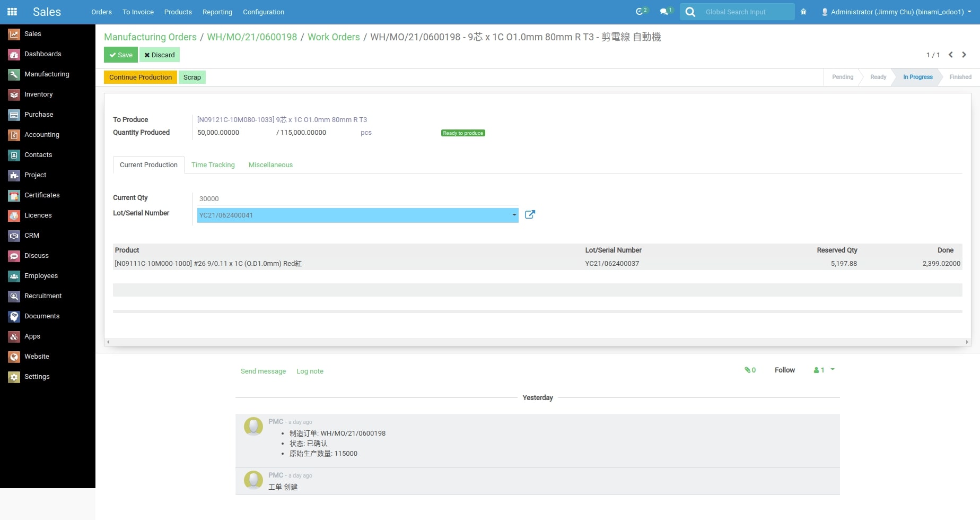Switch to Time Tracking tab

[x=213, y=165]
